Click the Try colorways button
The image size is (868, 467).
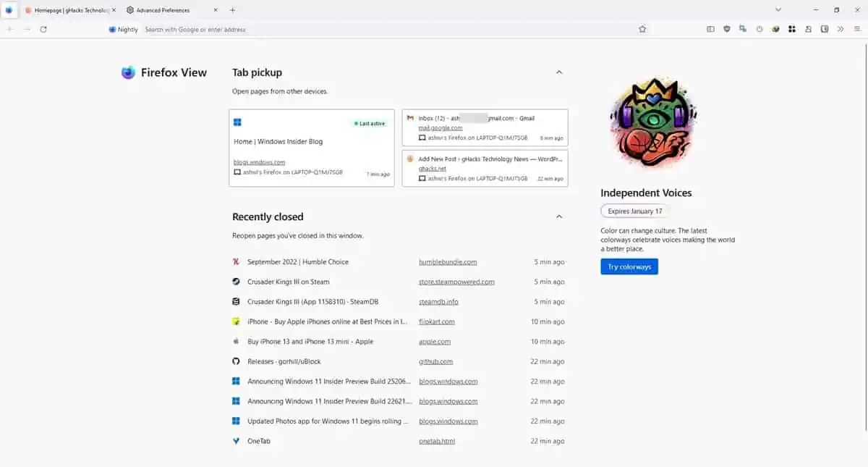[629, 266]
